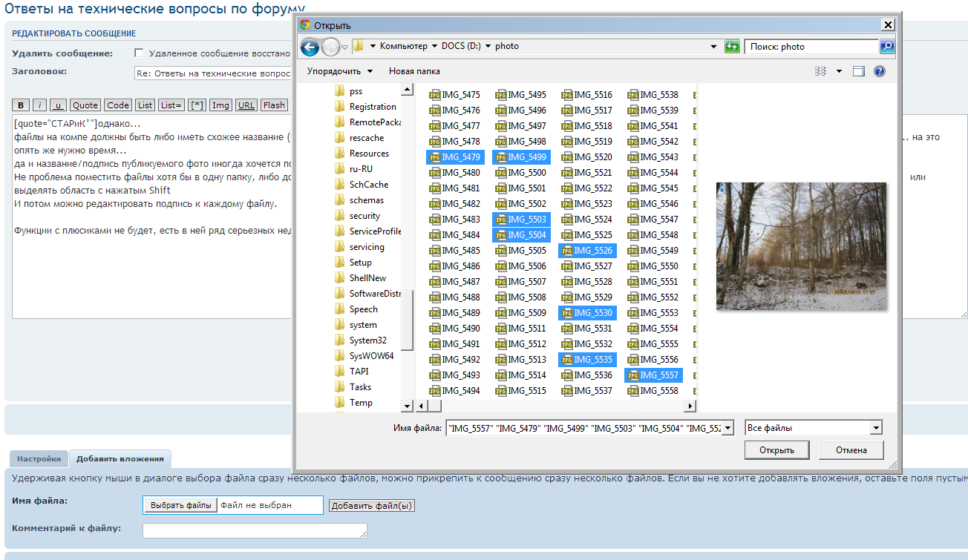Image resolution: width=968 pixels, height=560 pixels.
Task: Expand the Имя файла filename history dropdown
Action: click(727, 428)
